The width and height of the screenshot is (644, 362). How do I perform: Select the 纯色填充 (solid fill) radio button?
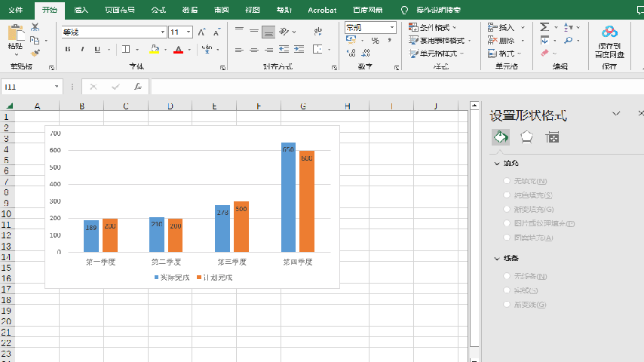point(507,195)
